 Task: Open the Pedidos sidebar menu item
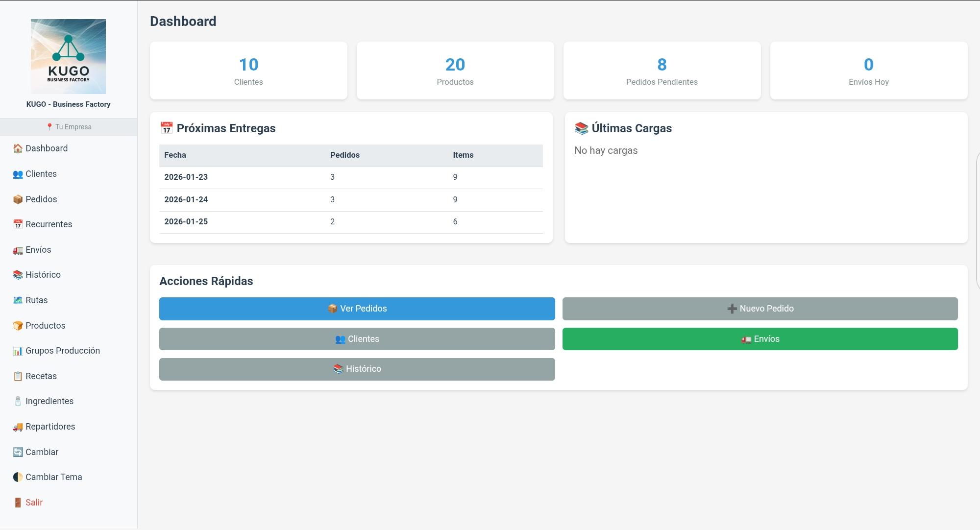pos(41,199)
